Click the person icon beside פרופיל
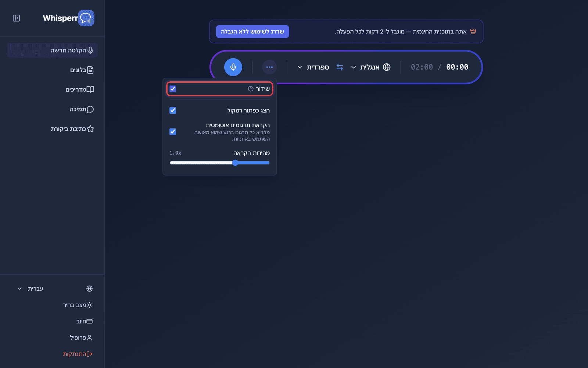The width and height of the screenshot is (588, 368). pyautogui.click(x=89, y=337)
